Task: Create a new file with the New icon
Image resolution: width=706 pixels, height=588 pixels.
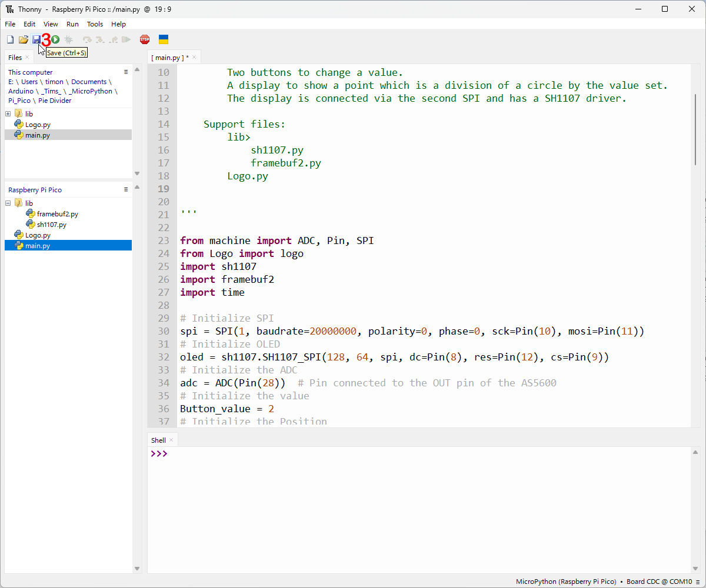Action: 10,39
